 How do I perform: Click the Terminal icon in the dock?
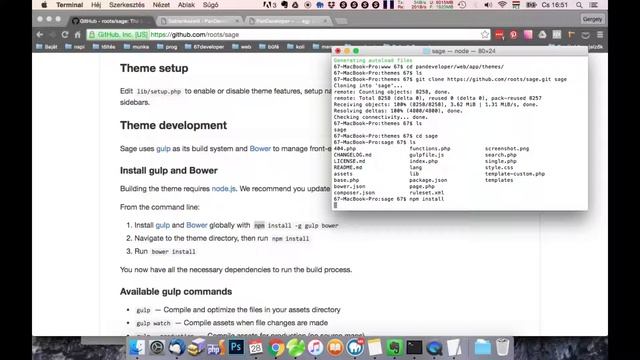[x=414, y=347]
